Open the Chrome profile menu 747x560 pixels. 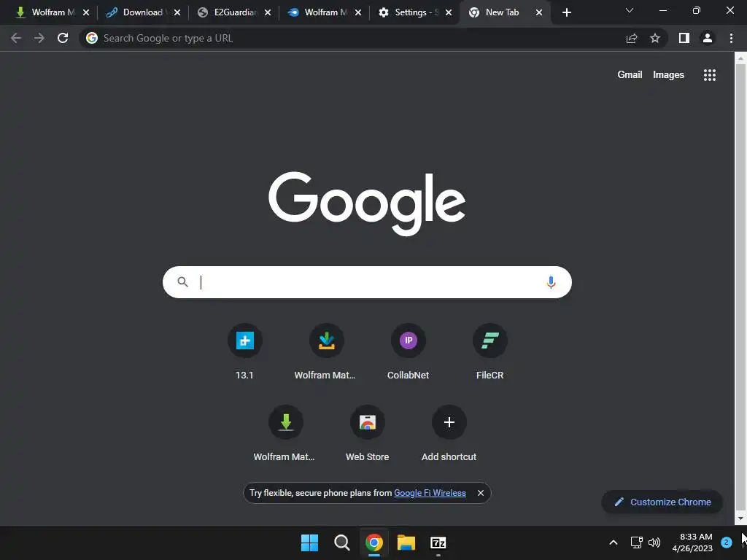pos(708,38)
